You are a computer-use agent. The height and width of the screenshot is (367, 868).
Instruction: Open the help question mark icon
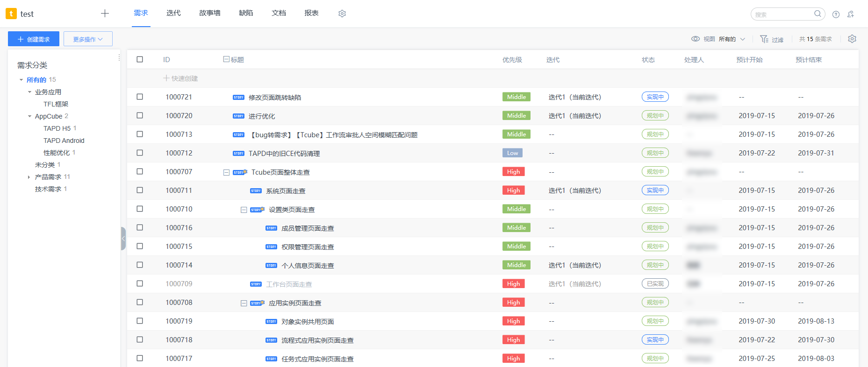[x=836, y=14]
